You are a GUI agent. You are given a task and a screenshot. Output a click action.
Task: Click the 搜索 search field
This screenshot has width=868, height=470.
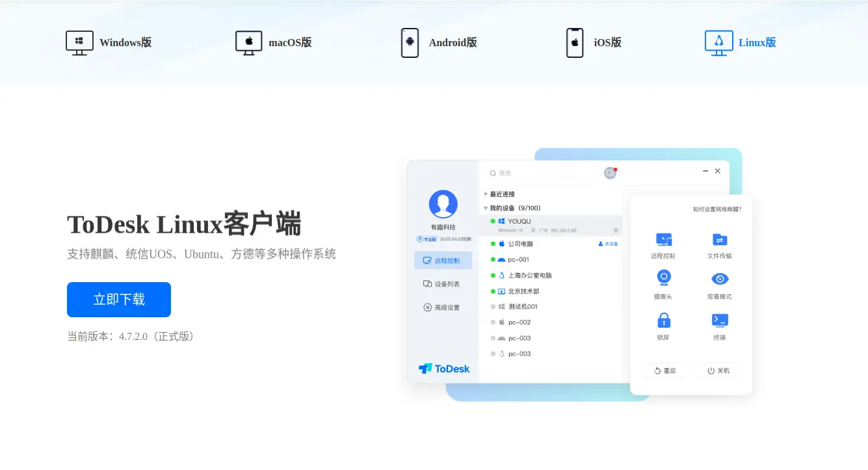543,173
